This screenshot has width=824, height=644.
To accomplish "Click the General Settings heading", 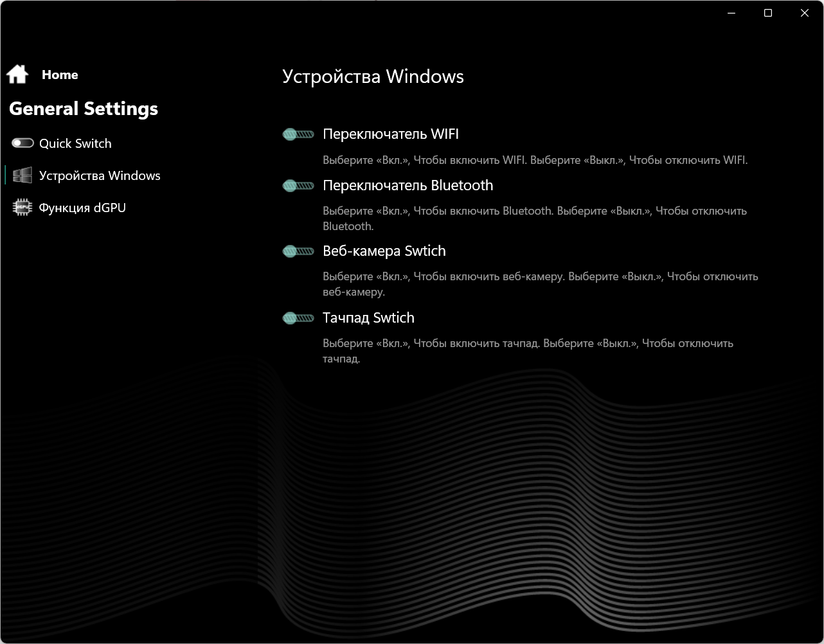I will point(84,109).
